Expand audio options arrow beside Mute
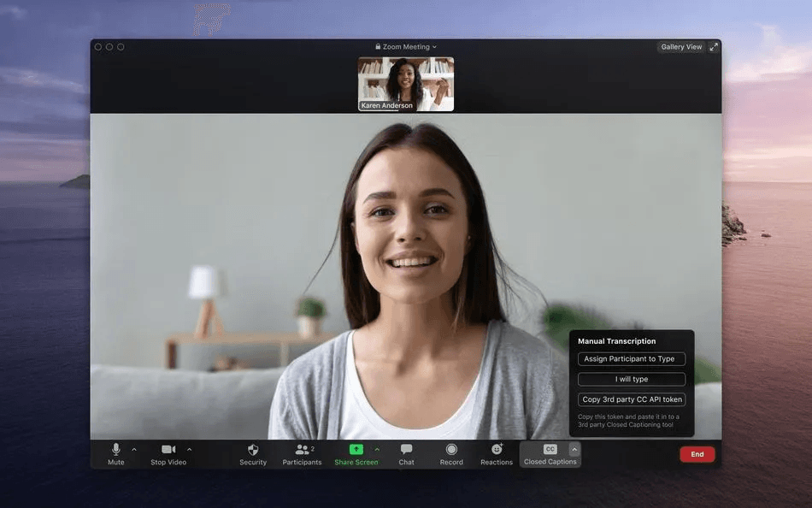The width and height of the screenshot is (812, 508). tap(134, 450)
